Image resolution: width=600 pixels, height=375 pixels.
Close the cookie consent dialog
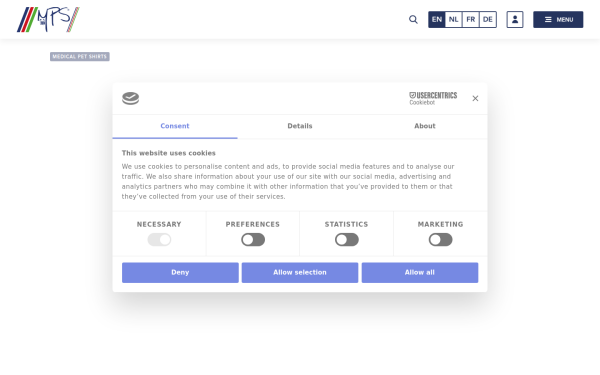coord(475,98)
